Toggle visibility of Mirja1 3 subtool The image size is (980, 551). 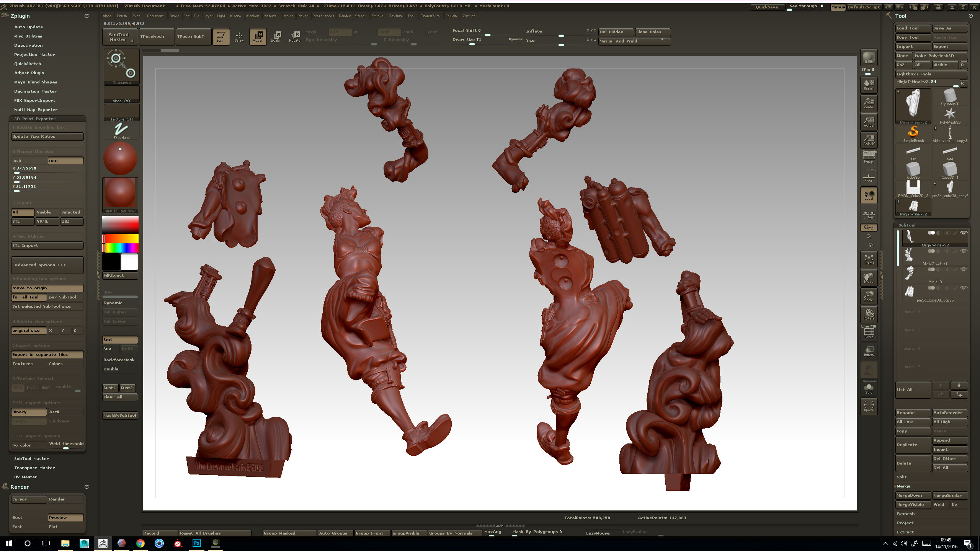click(964, 269)
